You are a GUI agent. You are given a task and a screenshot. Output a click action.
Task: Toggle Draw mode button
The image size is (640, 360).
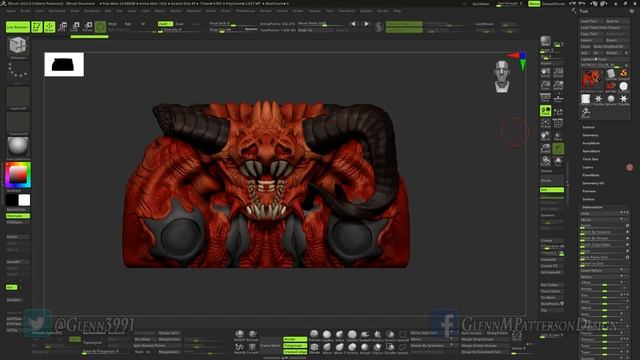[x=49, y=27]
